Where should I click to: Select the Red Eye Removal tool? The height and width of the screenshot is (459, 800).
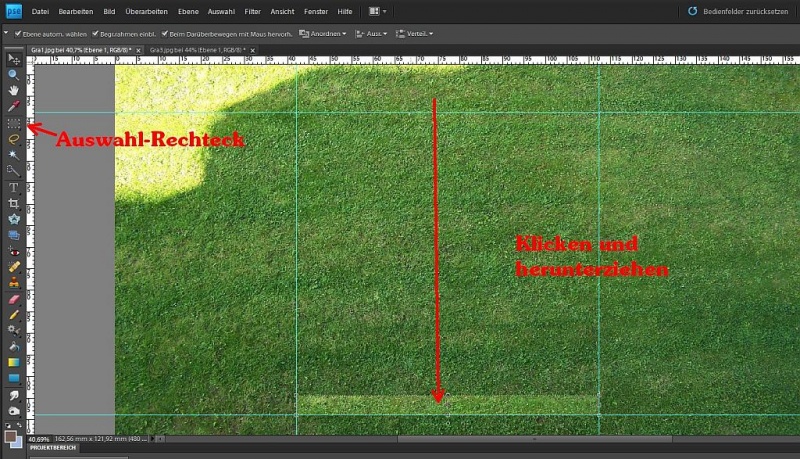[x=14, y=251]
